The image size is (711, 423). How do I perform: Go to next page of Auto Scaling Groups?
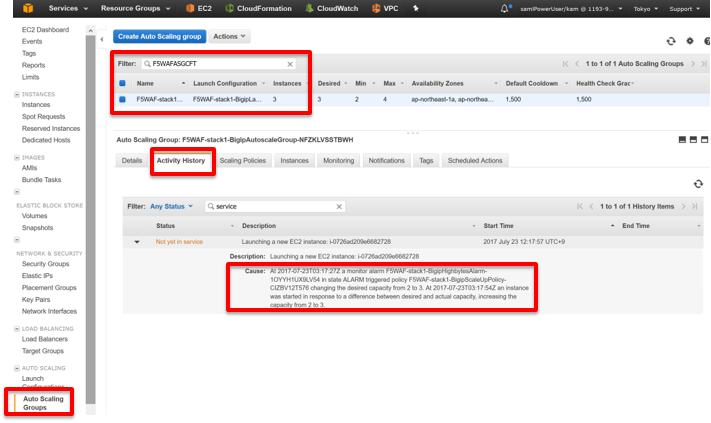point(693,64)
